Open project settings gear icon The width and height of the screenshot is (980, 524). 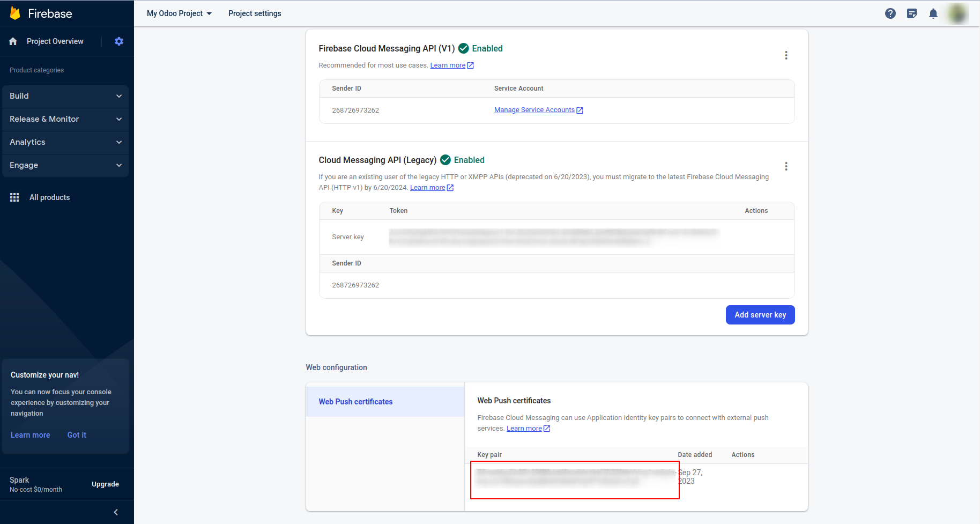point(119,41)
